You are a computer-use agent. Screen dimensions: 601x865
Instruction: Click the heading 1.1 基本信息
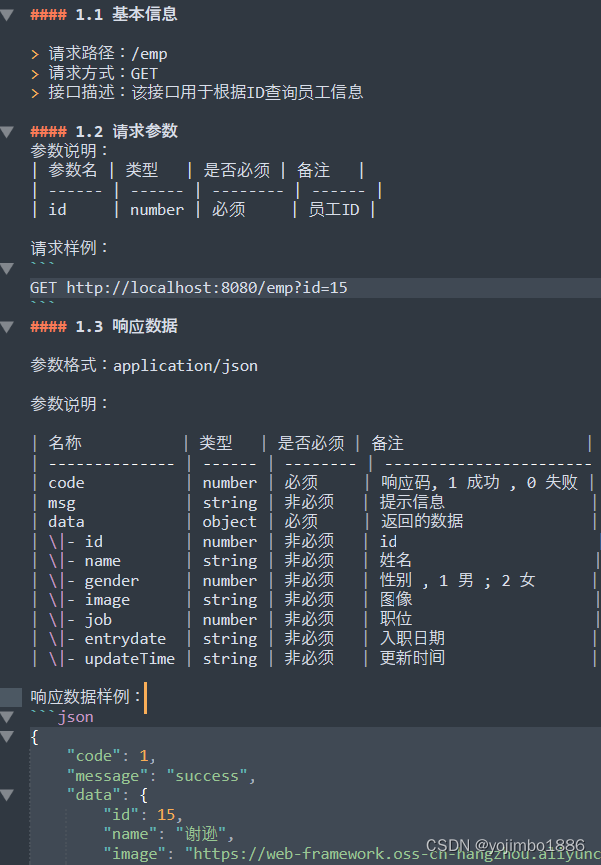click(x=104, y=14)
